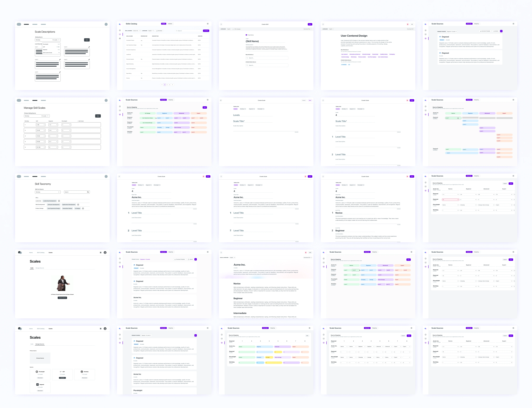Viewport: 532px width, 408px height.
Task: Click plus icon next to Add Custom Scale
Action: pos(59,53)
